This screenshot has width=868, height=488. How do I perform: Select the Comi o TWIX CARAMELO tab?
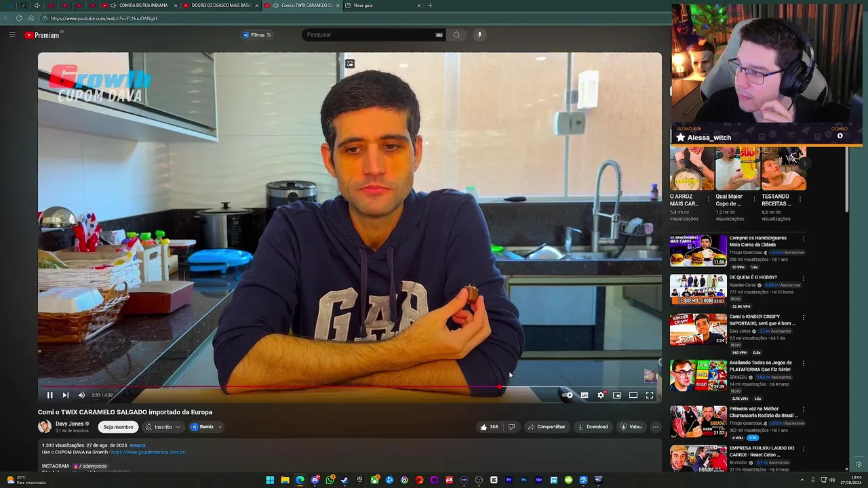pyautogui.click(x=302, y=5)
